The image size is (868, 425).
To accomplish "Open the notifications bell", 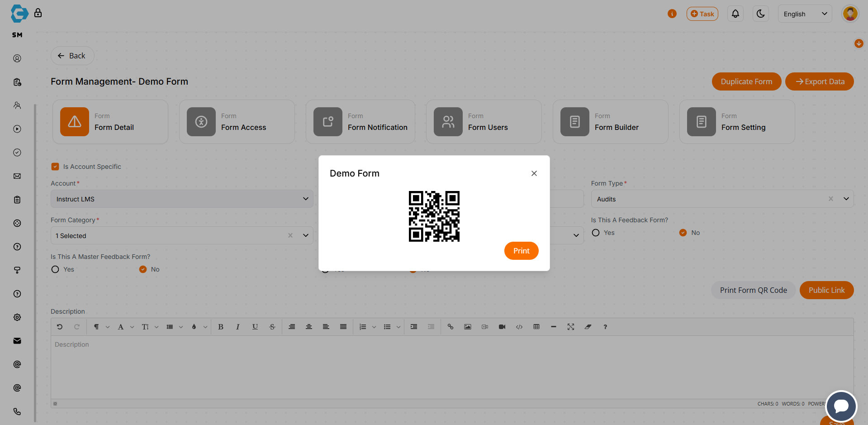I will pyautogui.click(x=735, y=14).
